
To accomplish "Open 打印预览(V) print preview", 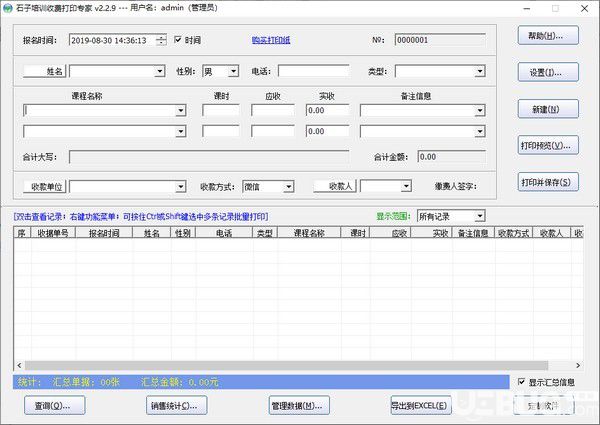I will pos(548,145).
